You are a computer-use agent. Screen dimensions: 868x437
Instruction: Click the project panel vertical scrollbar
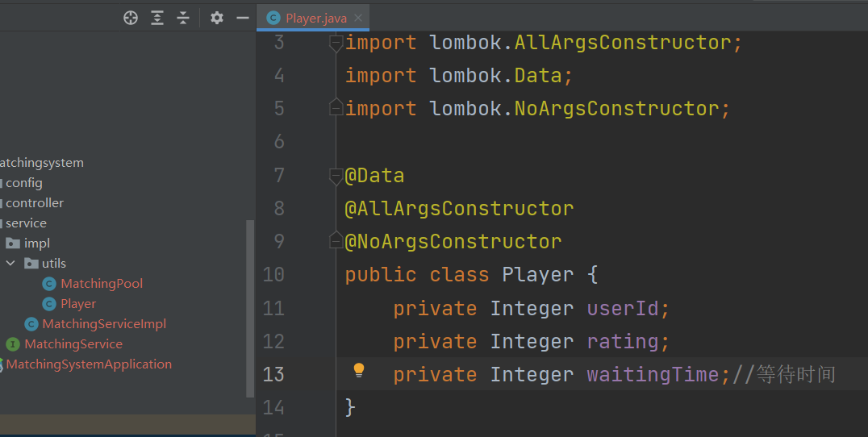(249, 309)
